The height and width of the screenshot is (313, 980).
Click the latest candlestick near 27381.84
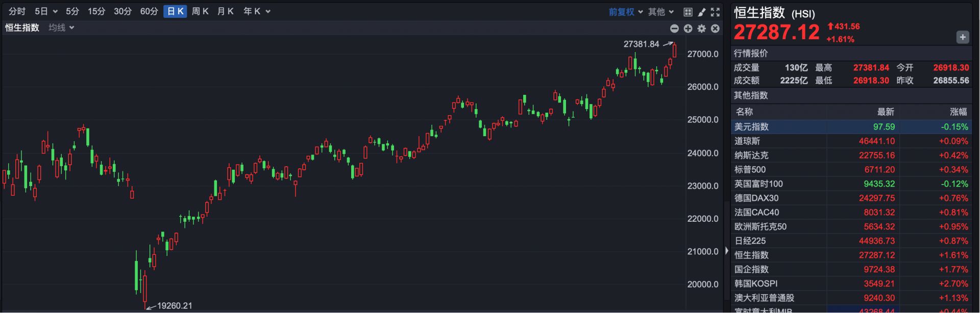(674, 51)
